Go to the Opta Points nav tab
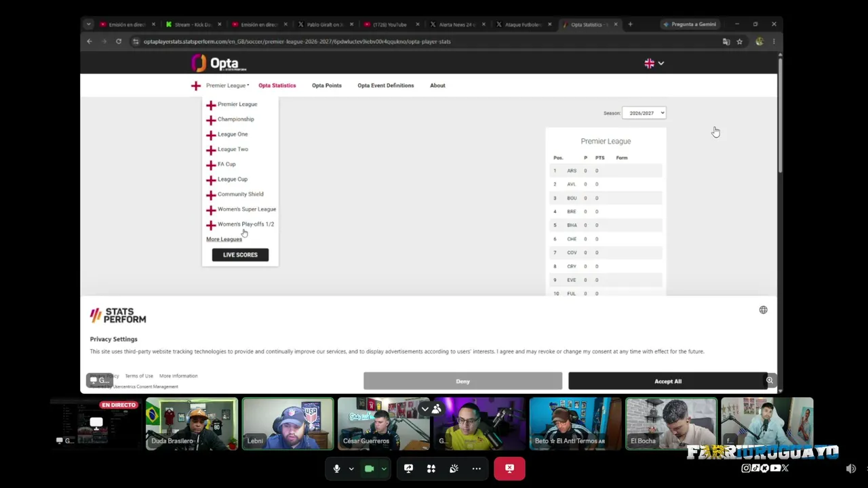The image size is (868, 488). tap(326, 85)
